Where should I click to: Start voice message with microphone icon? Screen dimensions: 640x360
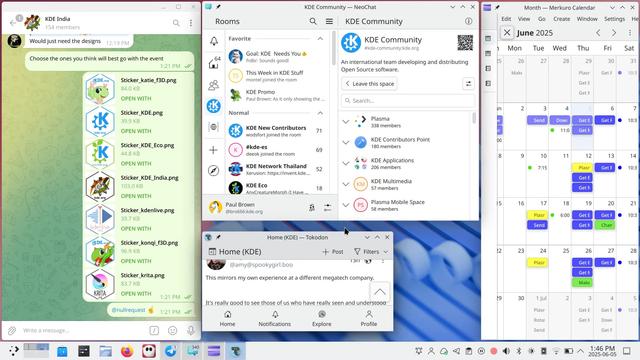[191, 330]
